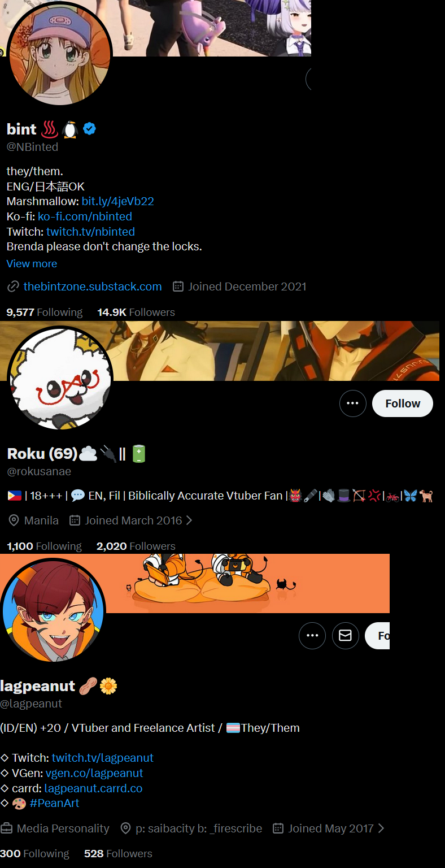Open the ko-fi.com/nbinted link
445x868 pixels.
85,216
